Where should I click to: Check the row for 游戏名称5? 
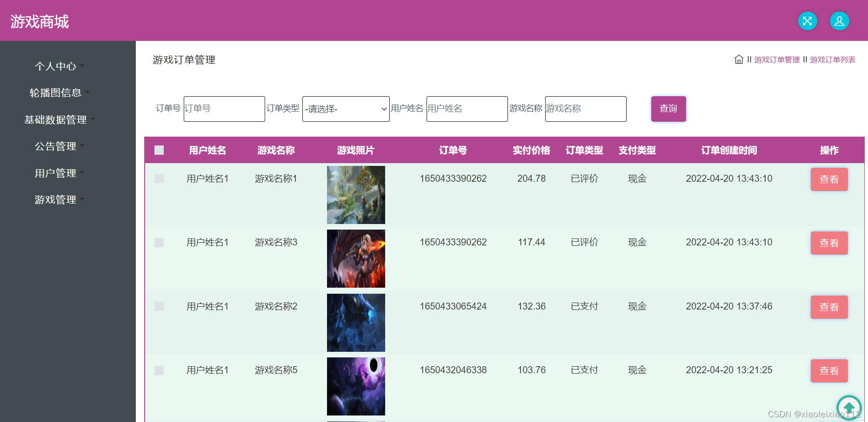tap(159, 370)
